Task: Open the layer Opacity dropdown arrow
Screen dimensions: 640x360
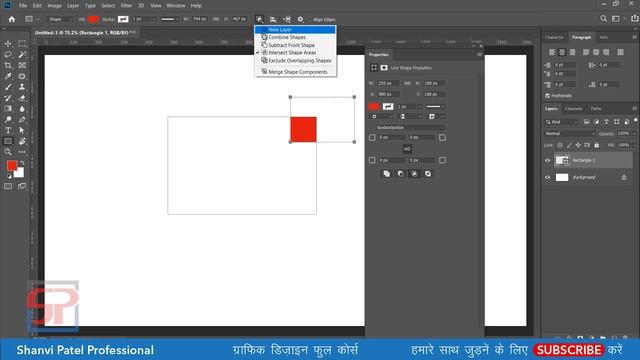Action: click(x=634, y=133)
